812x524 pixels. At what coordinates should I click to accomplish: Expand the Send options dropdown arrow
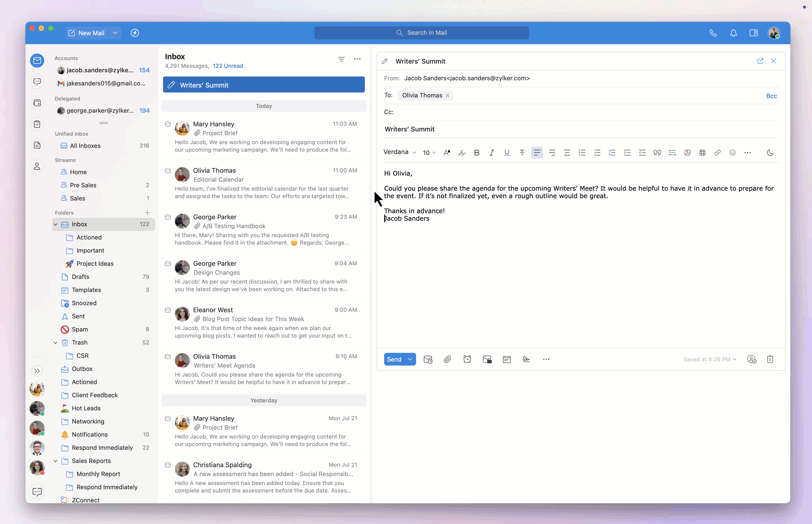point(410,359)
